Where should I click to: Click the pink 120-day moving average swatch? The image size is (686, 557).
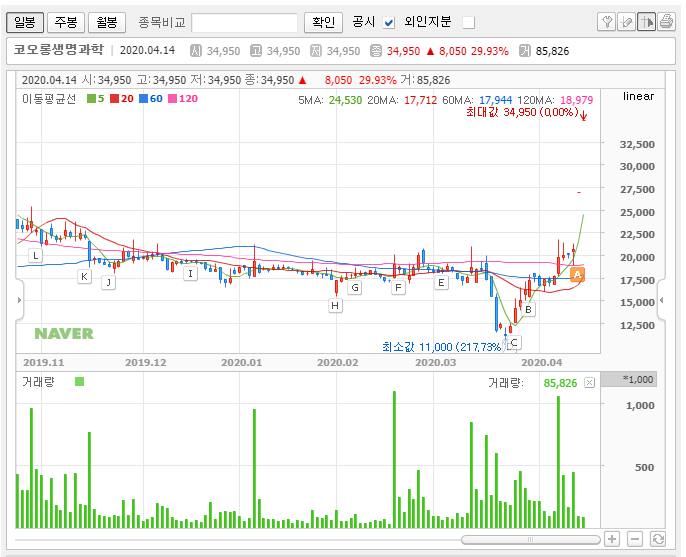(172, 98)
